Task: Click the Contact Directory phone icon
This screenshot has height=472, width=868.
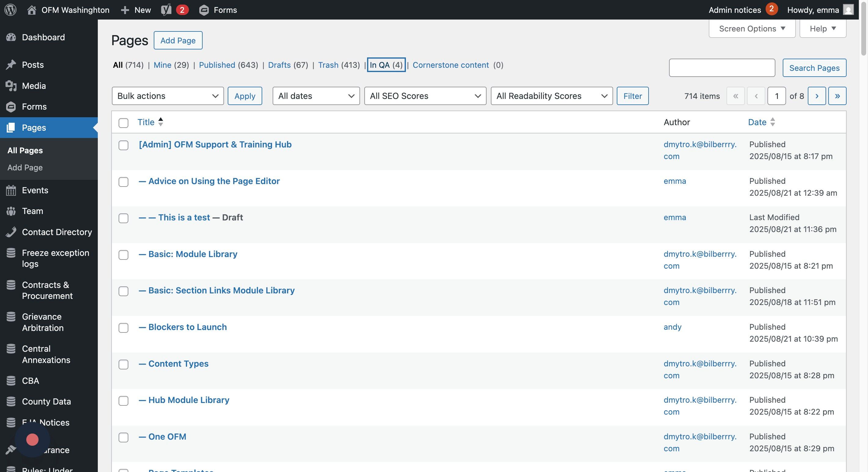Action: pos(11,232)
